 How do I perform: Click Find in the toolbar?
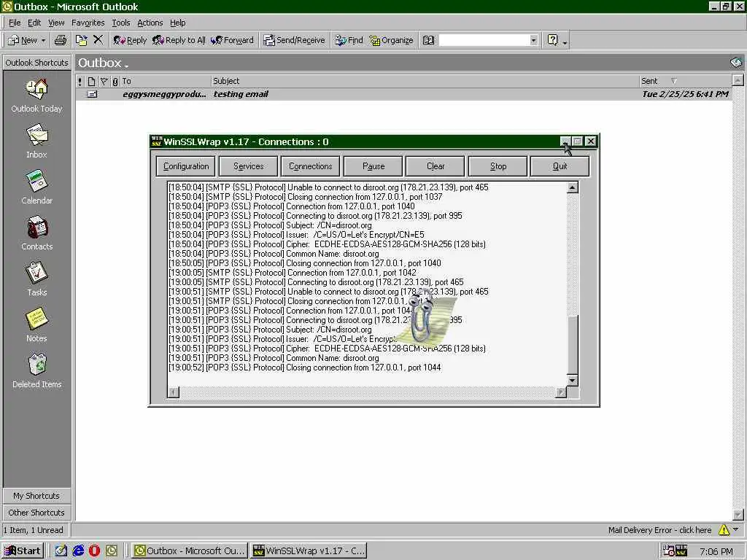pyautogui.click(x=349, y=41)
